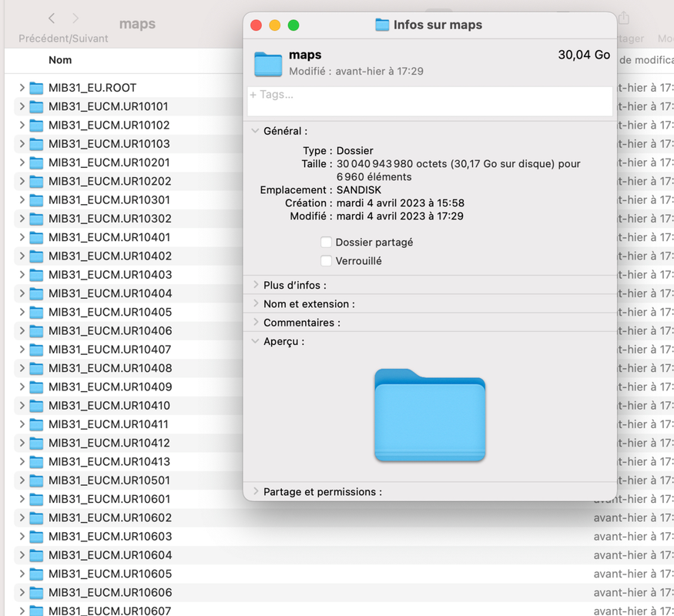Collapse the Aperçu section
This screenshot has width=674, height=616.
(255, 341)
